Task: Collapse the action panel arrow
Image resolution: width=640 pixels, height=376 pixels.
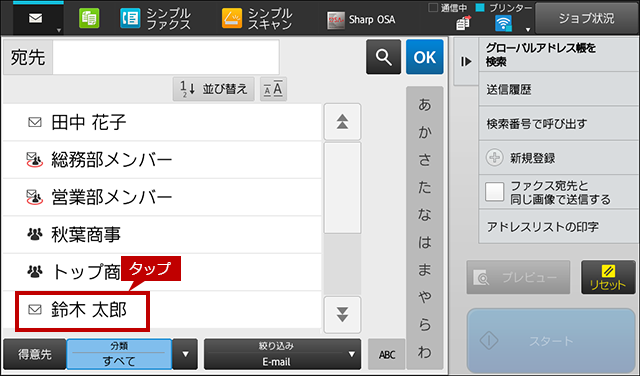Action: [x=466, y=61]
